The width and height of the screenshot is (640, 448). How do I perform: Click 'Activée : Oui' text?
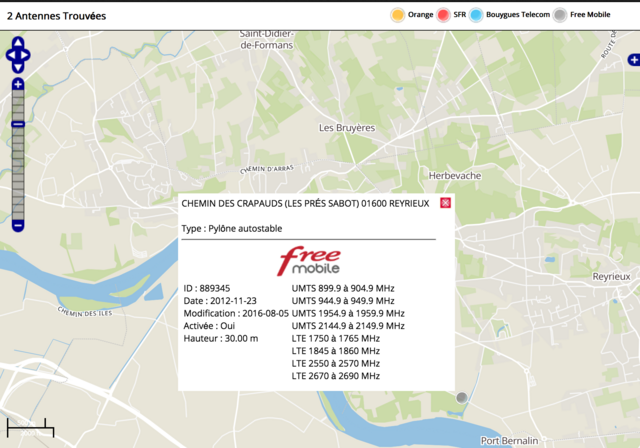pos(209,326)
